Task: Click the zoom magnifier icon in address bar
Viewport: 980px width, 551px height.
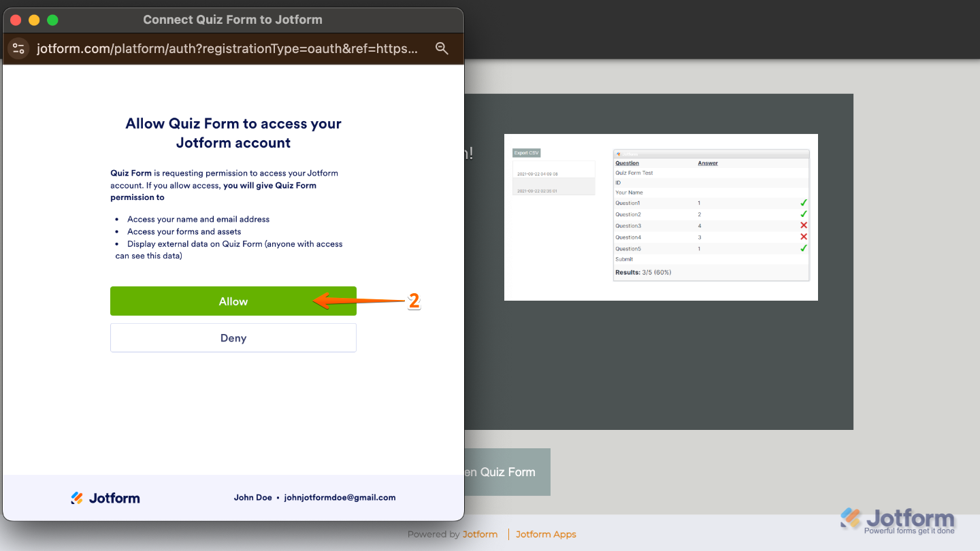Action: [442, 48]
